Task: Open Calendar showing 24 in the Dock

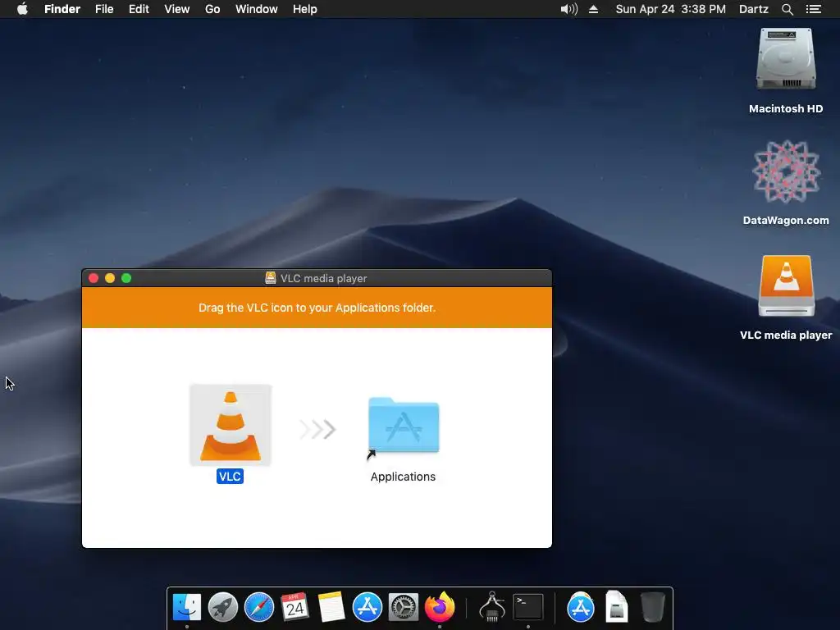Action: (295, 607)
